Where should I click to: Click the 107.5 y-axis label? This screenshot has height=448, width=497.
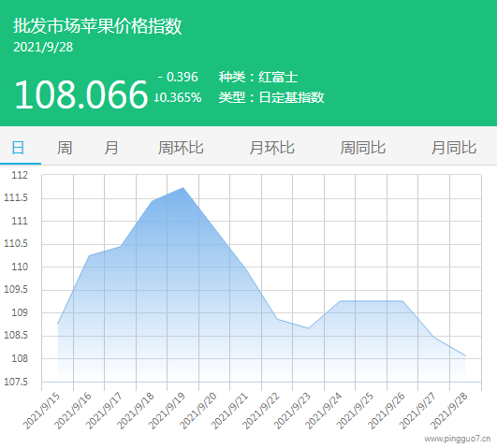pyautogui.click(x=16, y=382)
